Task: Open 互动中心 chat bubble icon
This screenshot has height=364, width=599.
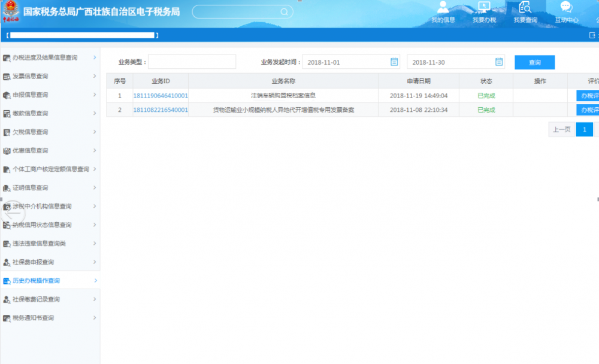Action: point(566,7)
